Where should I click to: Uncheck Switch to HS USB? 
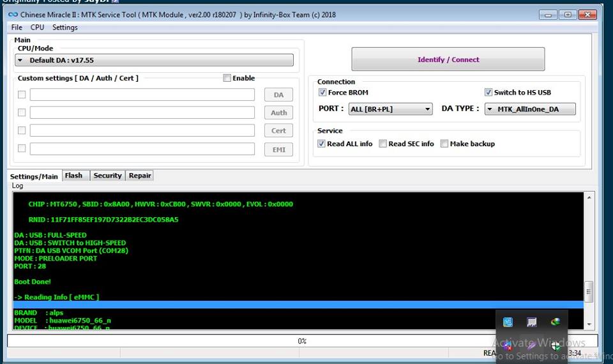(488, 92)
